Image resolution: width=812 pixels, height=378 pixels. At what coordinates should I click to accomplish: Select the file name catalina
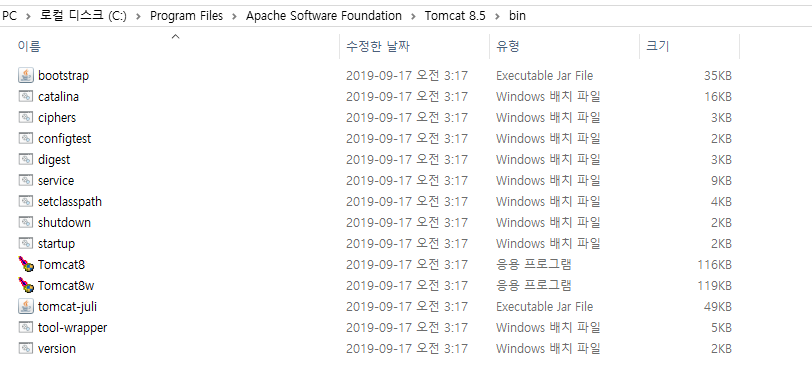tap(59, 96)
